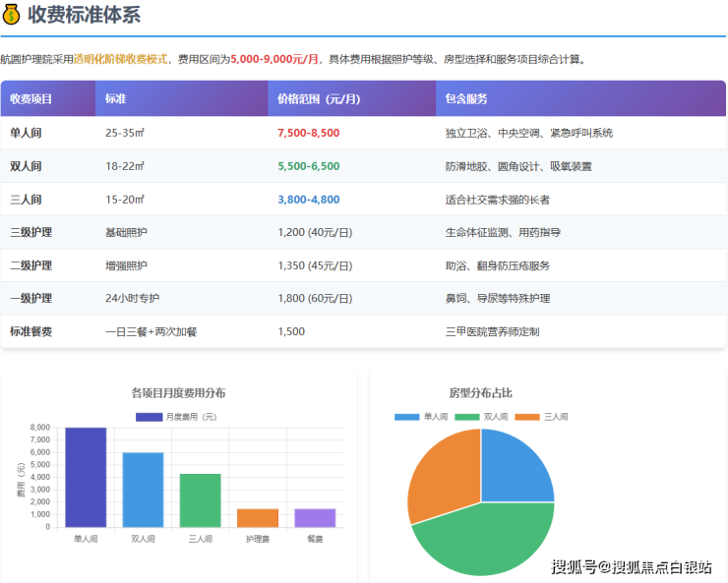This screenshot has height=583, width=728.
Task: Click the light purple 餐费 bar
Action: point(315,518)
